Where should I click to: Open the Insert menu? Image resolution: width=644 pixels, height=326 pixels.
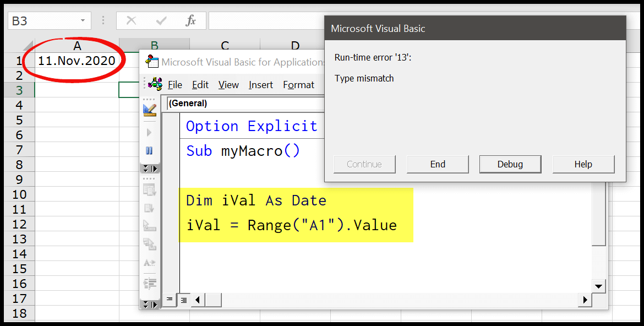(x=260, y=84)
